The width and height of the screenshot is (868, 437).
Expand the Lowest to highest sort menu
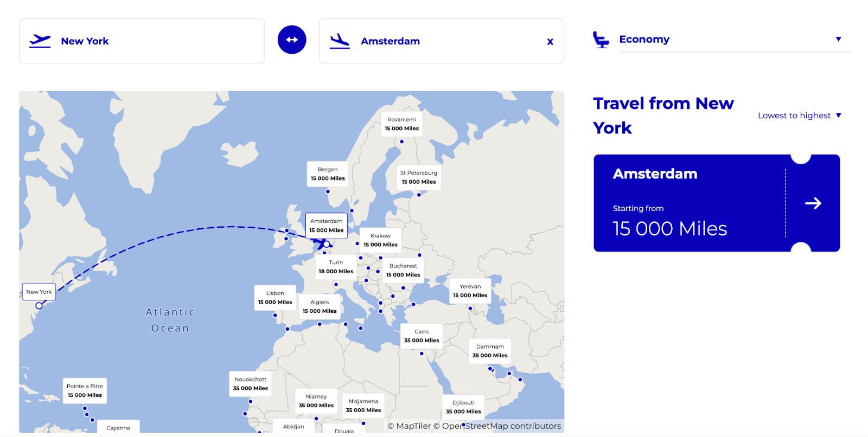799,115
